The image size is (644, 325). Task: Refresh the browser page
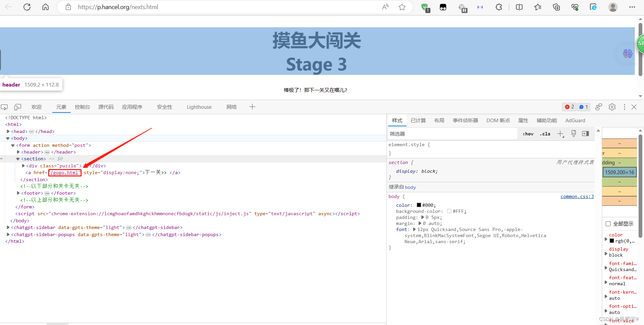tap(27, 7)
